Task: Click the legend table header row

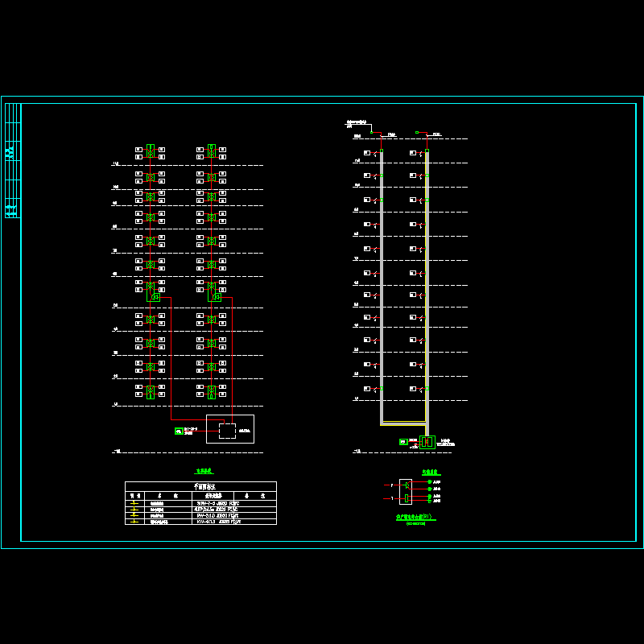Action: pos(200,486)
